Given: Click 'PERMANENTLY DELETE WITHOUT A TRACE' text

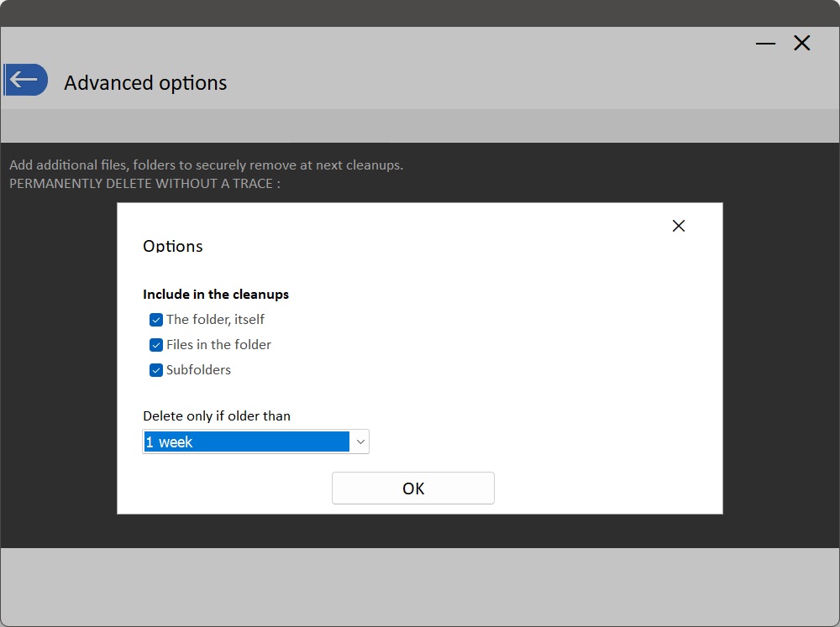Looking at the screenshot, I should [144, 183].
